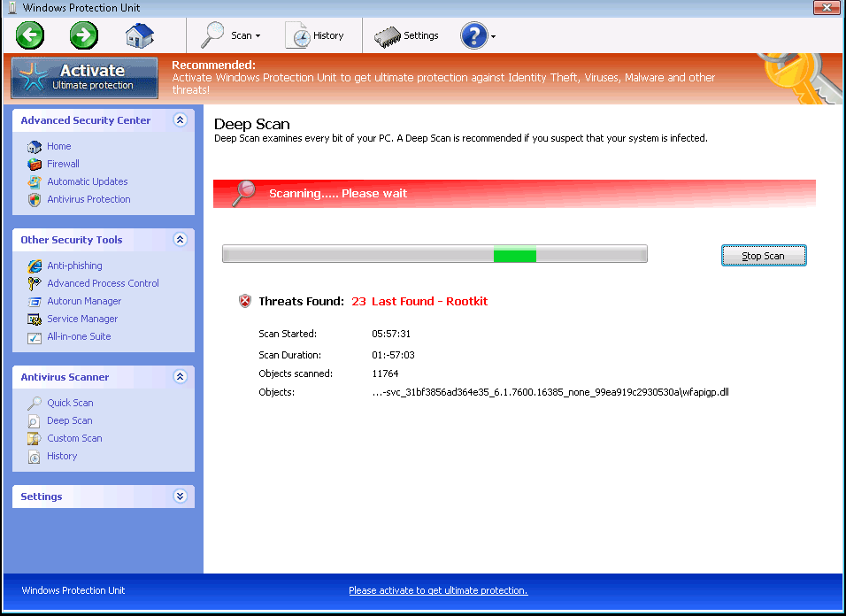Click the Activate Ultimate protection button
Viewport: 846px width, 616px height.
[85, 78]
